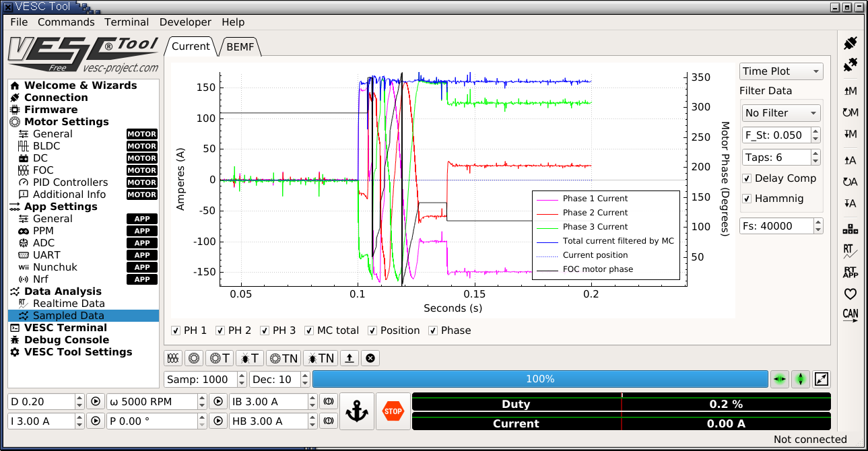Open the Time Plot dropdown

click(x=781, y=71)
